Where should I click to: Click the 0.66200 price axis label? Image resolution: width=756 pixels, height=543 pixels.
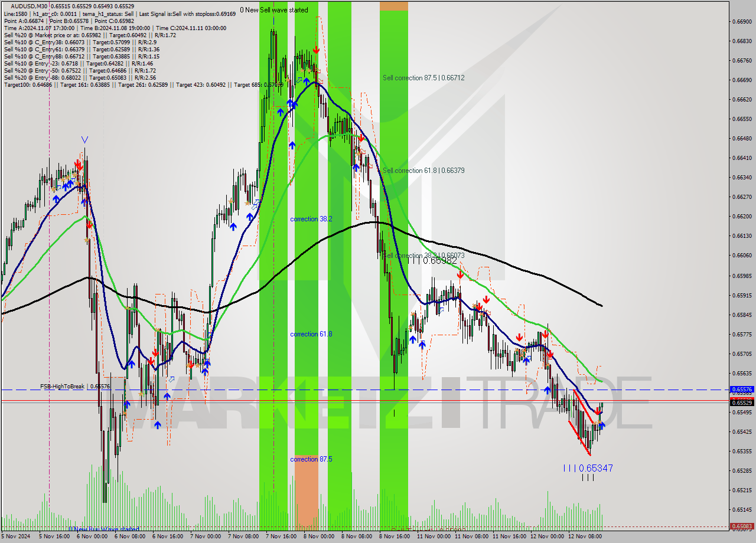742,217
